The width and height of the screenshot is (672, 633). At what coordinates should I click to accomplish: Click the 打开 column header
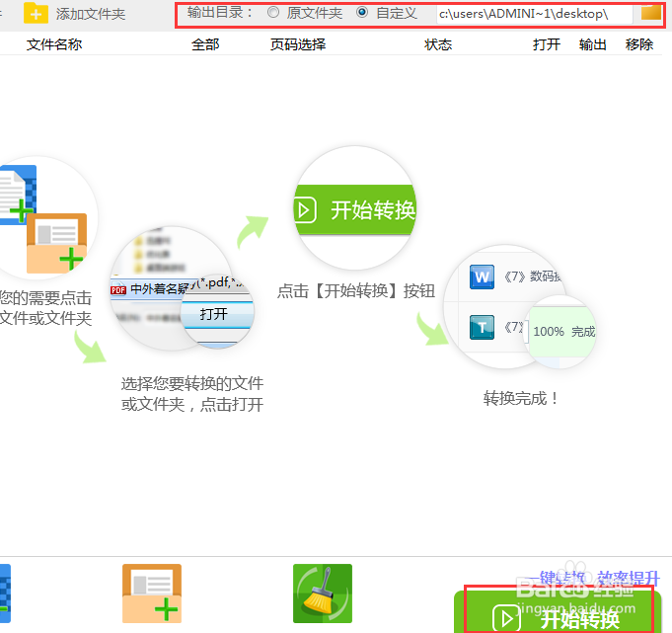547,44
